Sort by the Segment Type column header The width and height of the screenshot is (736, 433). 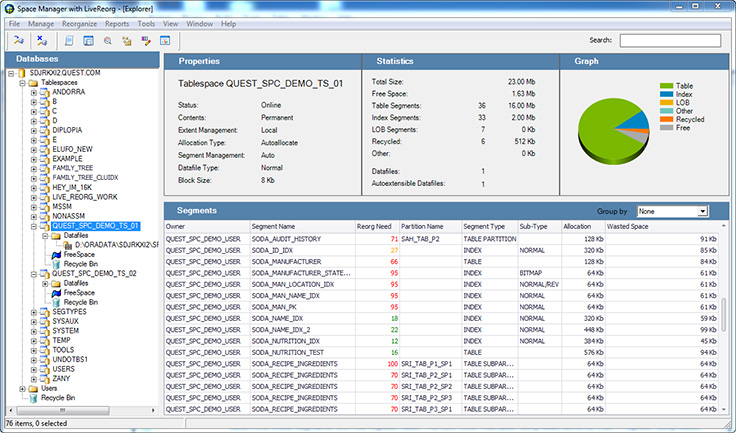(490, 226)
